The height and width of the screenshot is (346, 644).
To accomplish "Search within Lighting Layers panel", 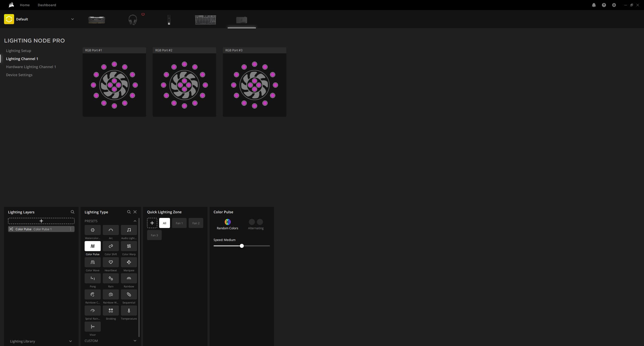I will click(x=73, y=212).
